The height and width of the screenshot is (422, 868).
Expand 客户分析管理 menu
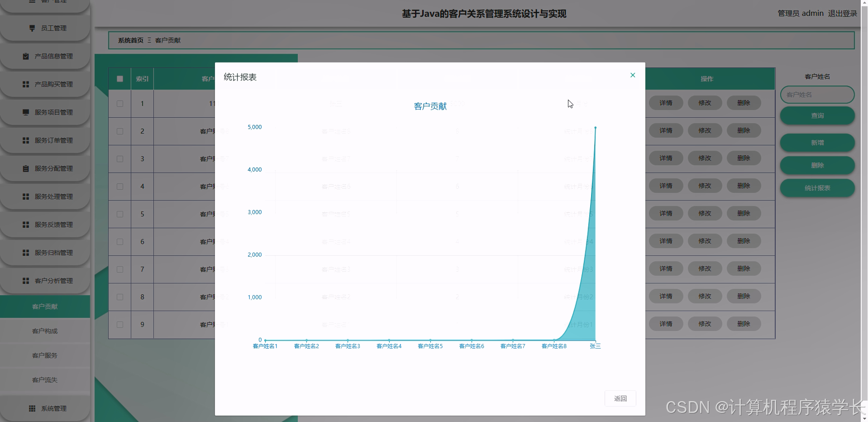point(45,281)
